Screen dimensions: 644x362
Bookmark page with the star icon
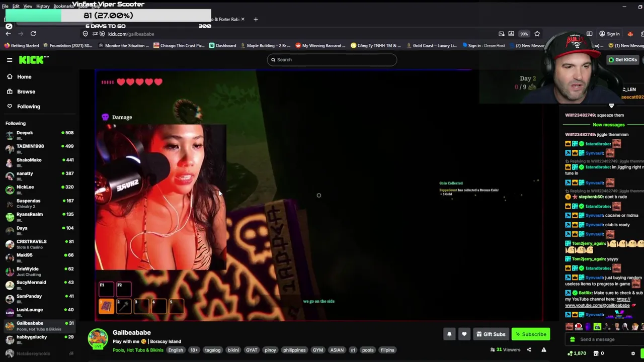[537, 34]
